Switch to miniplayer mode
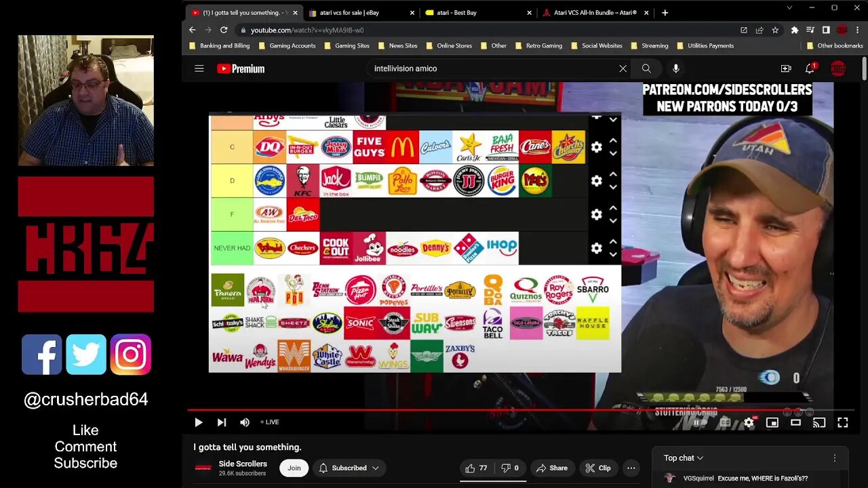 [x=772, y=422]
